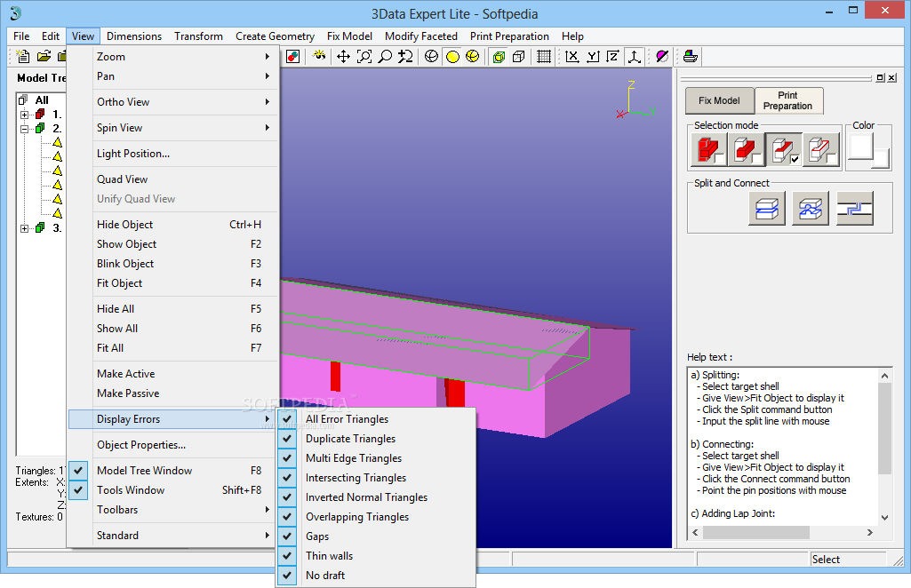This screenshot has height=588, width=911.
Task: Open the Ortho View submenu
Action: point(172,101)
